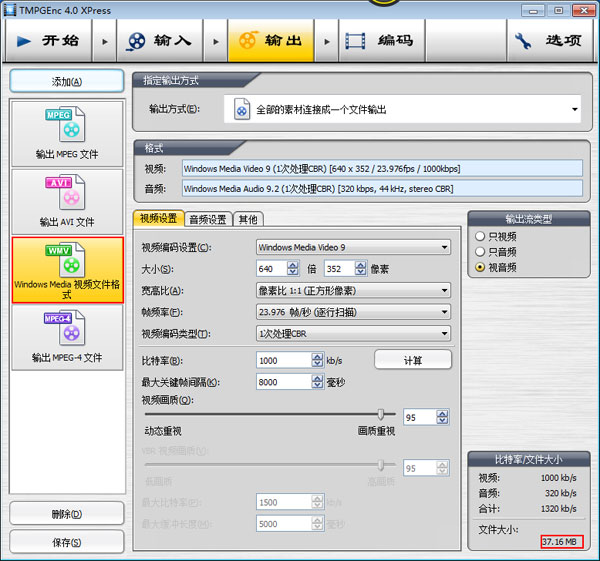
Task: Open 选项 (Options) with wrench icon
Action: [x=549, y=41]
